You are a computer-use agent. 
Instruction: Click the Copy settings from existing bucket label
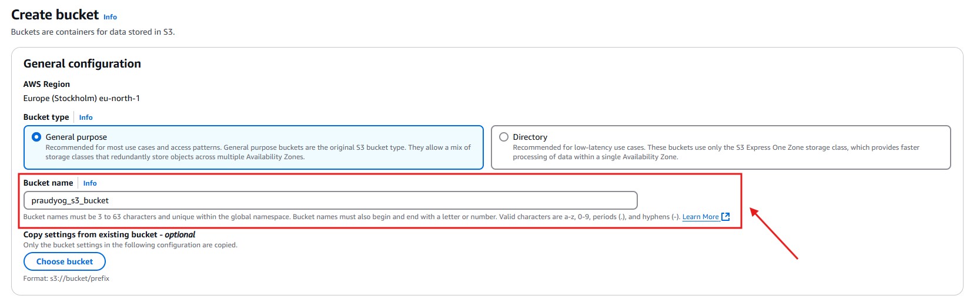click(x=109, y=234)
